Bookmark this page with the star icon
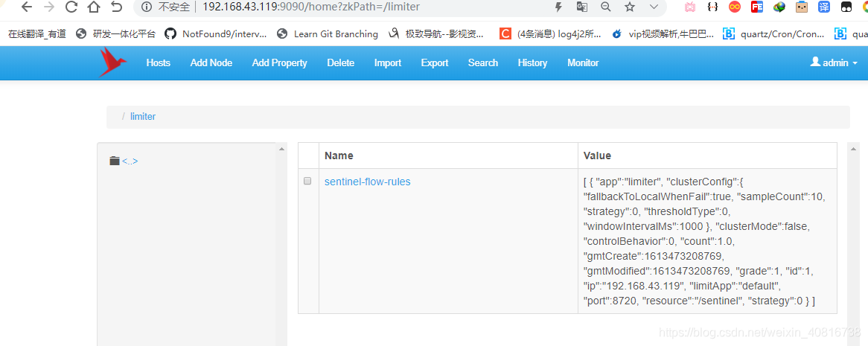Viewport: 868px width, 346px height. tap(629, 7)
